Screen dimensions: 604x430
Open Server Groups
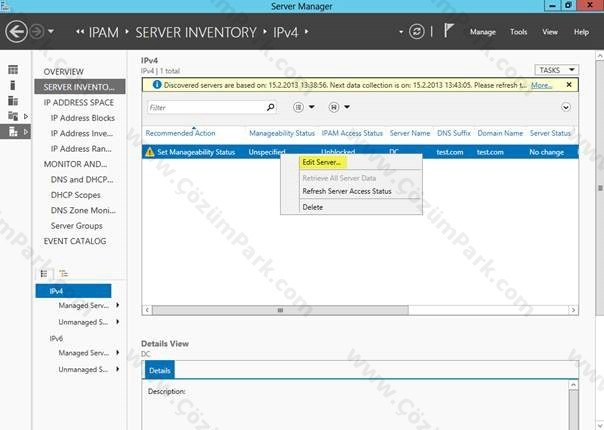point(77,226)
